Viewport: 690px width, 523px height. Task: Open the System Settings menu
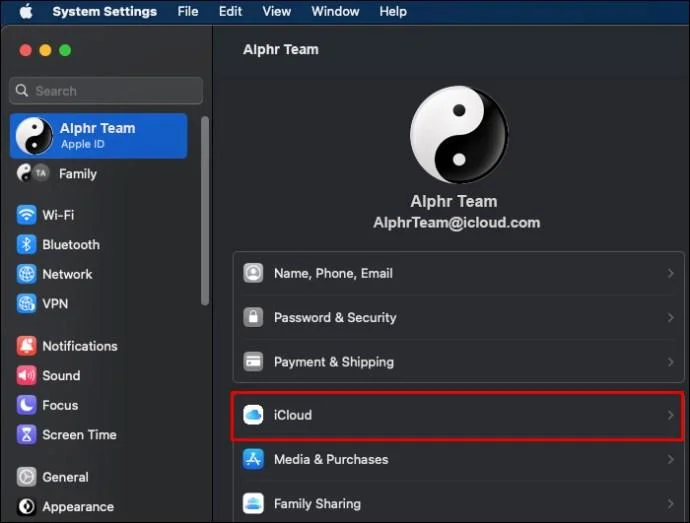[x=105, y=11]
